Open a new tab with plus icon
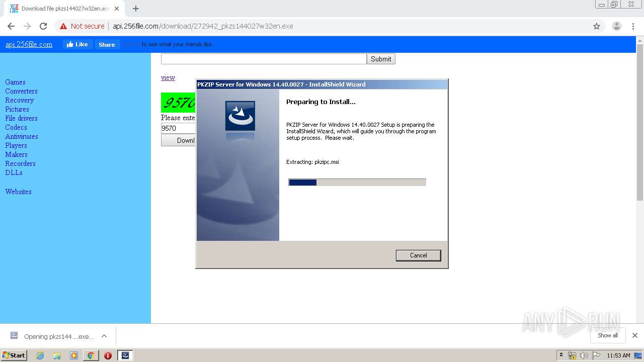The image size is (644, 362). click(136, 9)
